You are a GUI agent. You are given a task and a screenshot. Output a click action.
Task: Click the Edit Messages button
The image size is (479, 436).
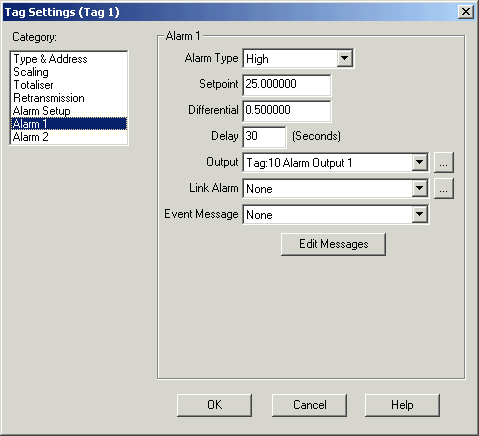[333, 244]
